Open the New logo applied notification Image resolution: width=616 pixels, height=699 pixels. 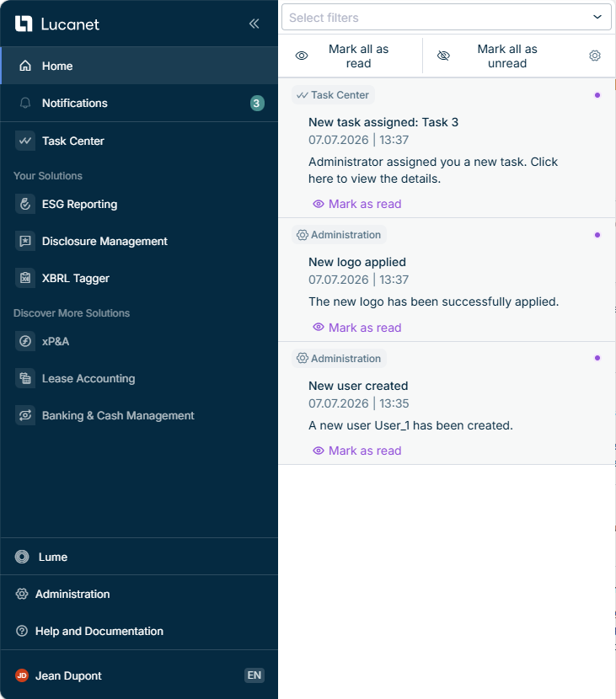(x=357, y=262)
